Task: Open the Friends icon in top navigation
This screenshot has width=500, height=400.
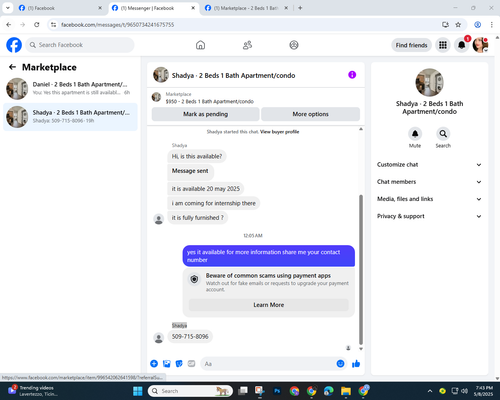Action: click(247, 45)
